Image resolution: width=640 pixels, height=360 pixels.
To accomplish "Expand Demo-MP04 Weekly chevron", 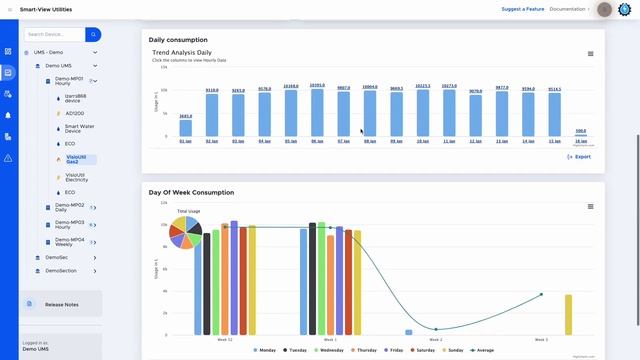I will (95, 242).
